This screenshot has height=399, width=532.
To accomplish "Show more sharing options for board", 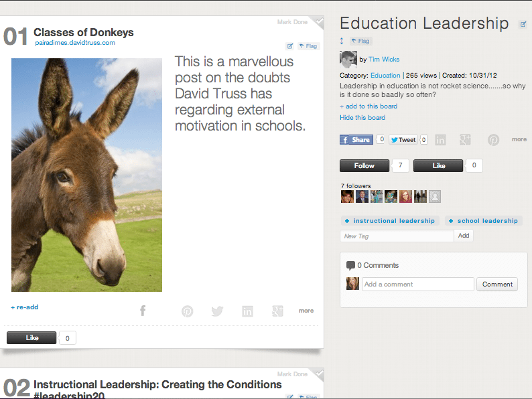I will click(x=519, y=139).
